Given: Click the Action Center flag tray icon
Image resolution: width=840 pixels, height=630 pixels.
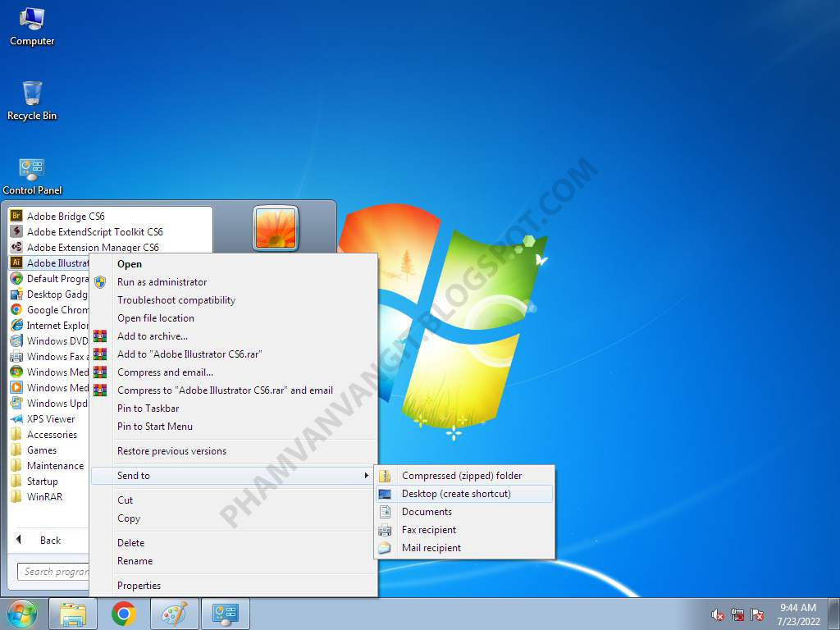Looking at the screenshot, I should point(757,614).
